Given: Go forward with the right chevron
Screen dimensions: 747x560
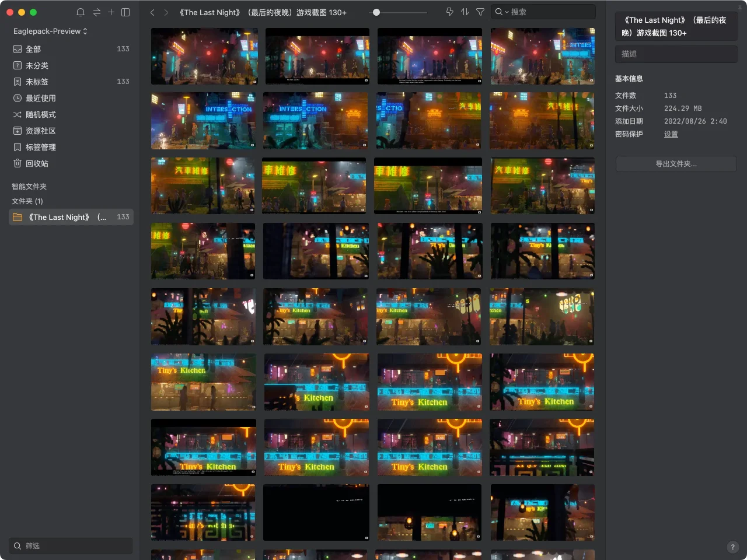Looking at the screenshot, I should (x=166, y=12).
